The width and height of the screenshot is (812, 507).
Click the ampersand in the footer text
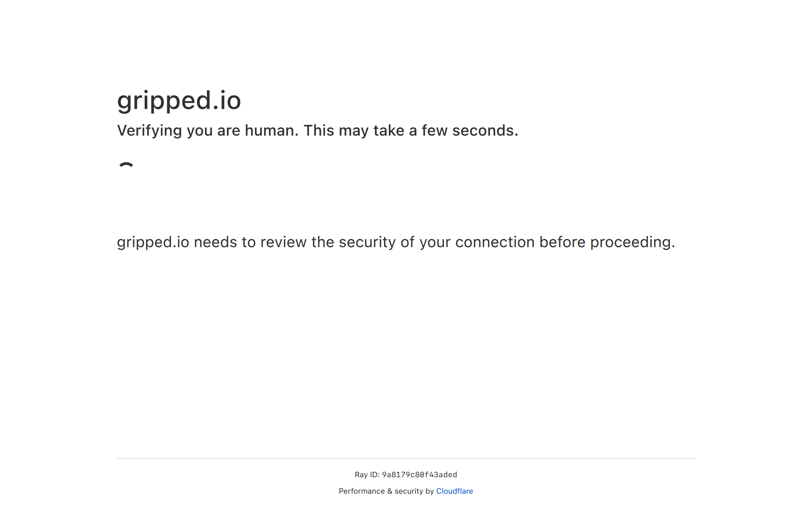[389, 491]
